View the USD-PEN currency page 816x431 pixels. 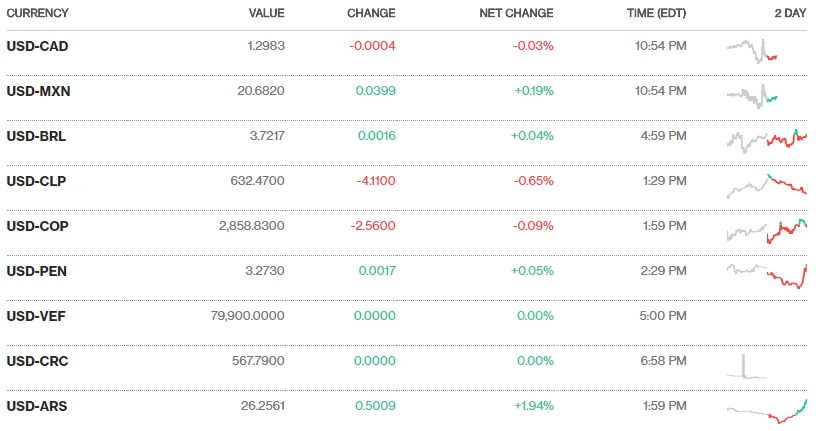(36, 271)
